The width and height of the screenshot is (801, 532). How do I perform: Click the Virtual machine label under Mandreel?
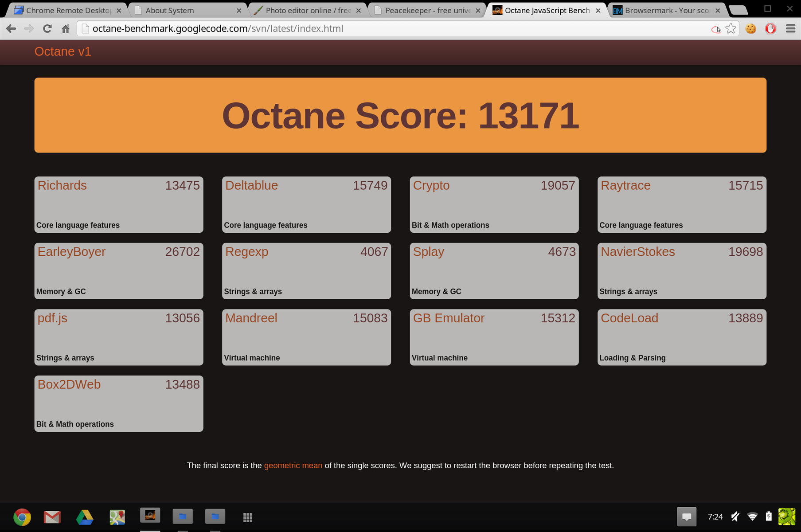pos(252,358)
